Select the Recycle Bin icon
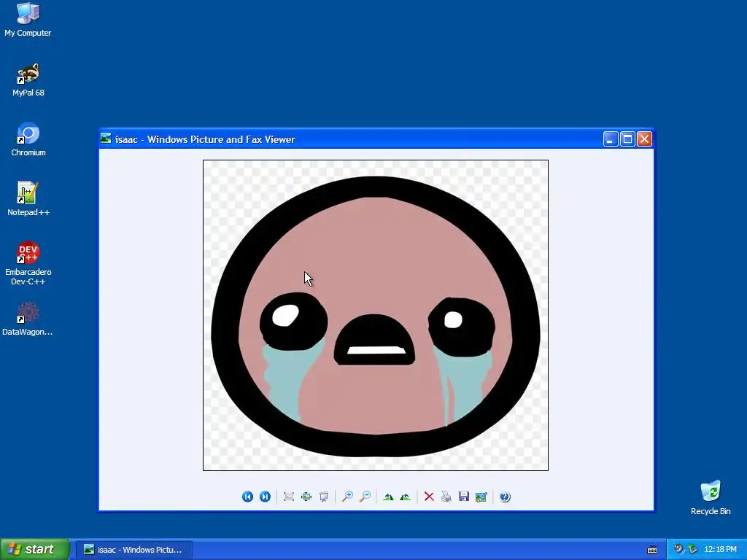The image size is (747, 560). 711,497
